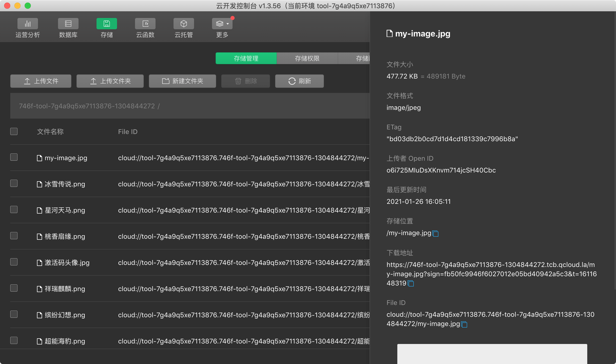616x364 pixels.
Task: Open the 数据库 database icon
Action: coord(68,24)
